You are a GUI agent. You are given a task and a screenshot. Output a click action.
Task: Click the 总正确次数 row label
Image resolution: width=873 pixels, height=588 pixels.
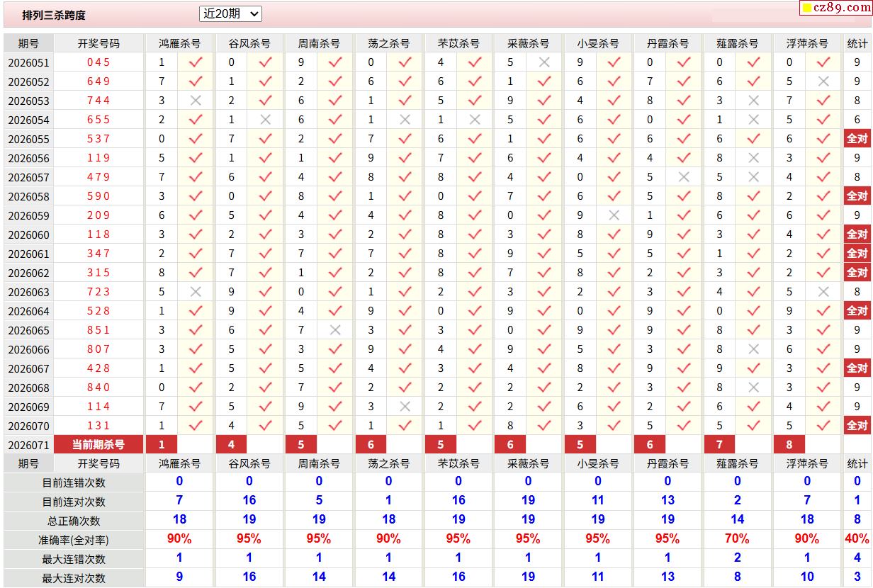point(74,521)
